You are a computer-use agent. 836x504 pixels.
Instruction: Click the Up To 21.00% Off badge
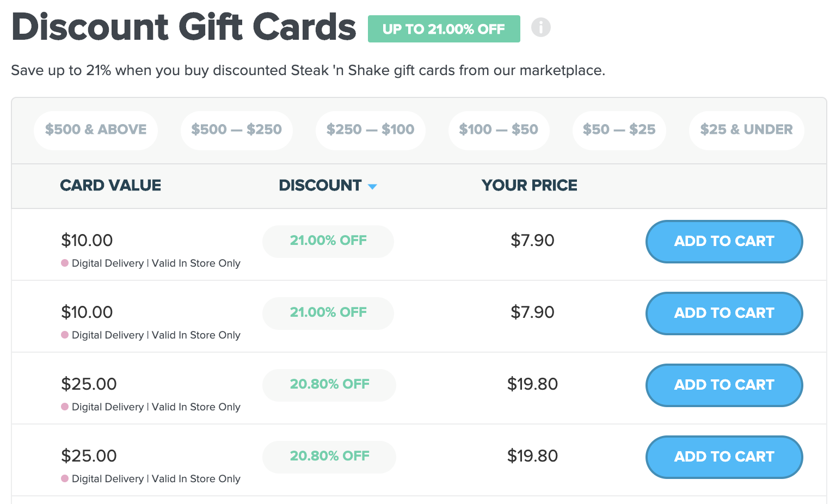pyautogui.click(x=444, y=29)
